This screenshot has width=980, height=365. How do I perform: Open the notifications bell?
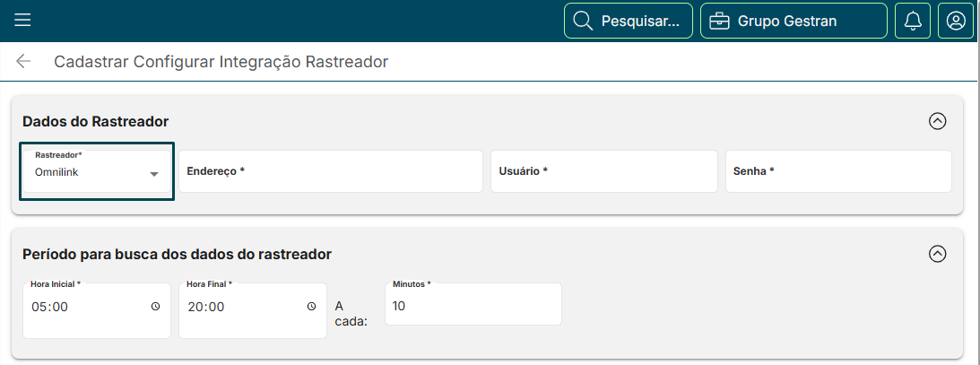coord(913,21)
